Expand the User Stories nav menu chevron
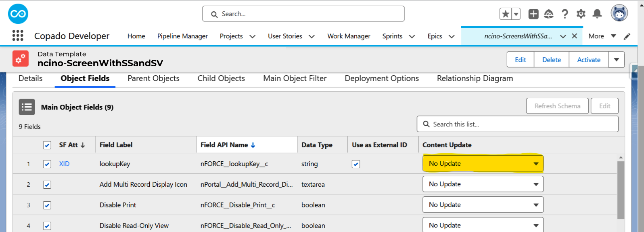 point(312,36)
